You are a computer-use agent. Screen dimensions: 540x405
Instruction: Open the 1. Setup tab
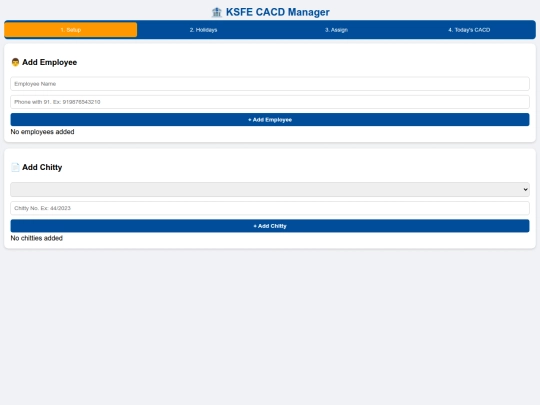pyautogui.click(x=71, y=30)
